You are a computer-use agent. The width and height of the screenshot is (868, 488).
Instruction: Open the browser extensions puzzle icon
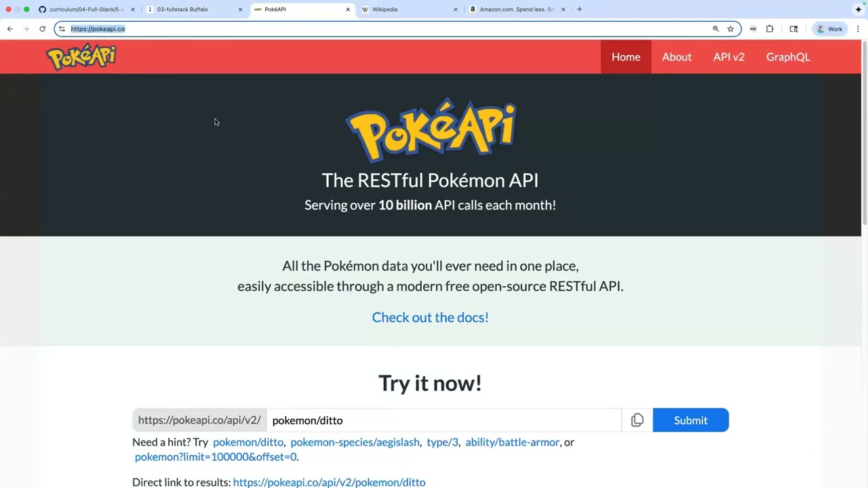click(x=770, y=29)
